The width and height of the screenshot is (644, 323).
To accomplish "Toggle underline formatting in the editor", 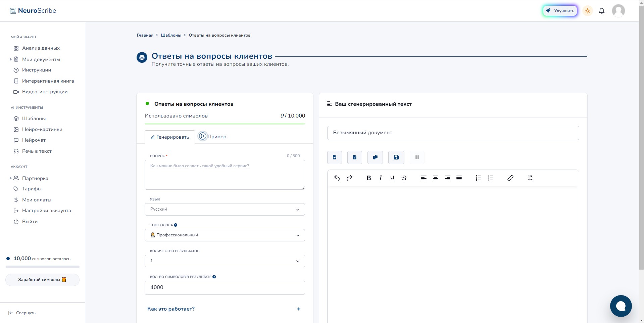I will [392, 178].
